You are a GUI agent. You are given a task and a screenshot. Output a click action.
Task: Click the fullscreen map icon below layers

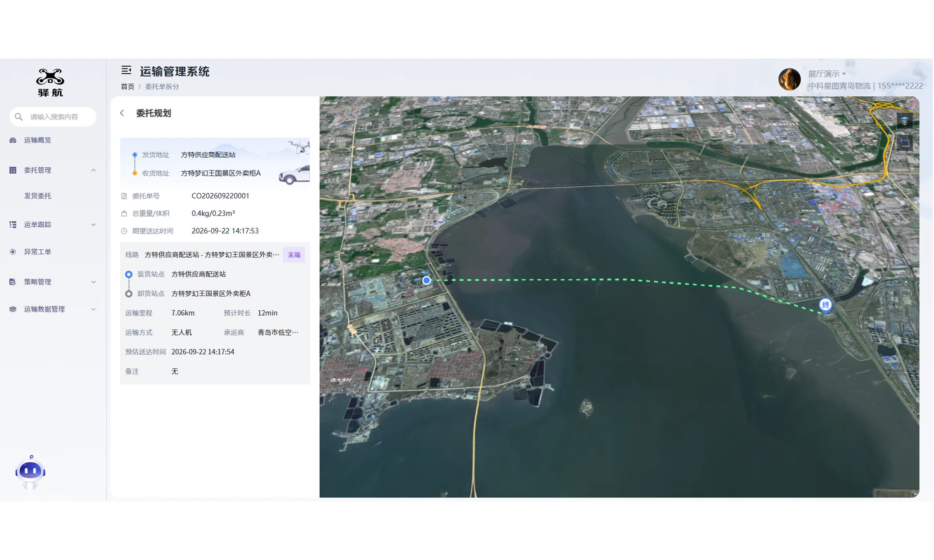point(904,144)
